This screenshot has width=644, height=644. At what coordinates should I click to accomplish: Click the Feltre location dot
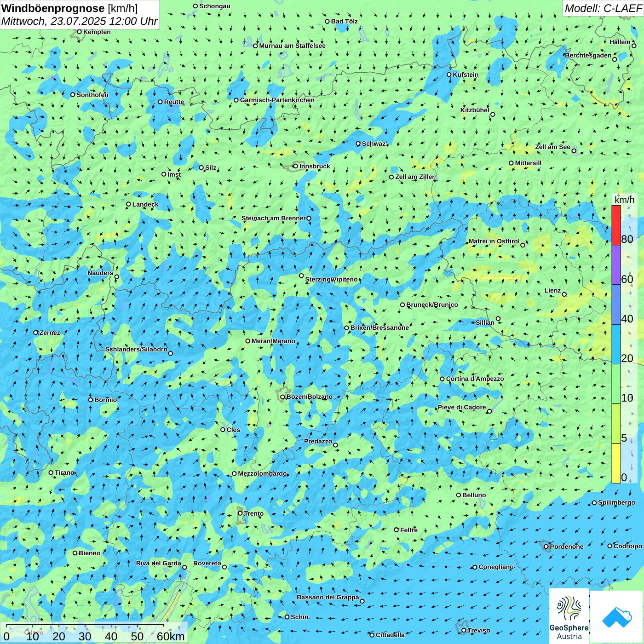(397, 530)
